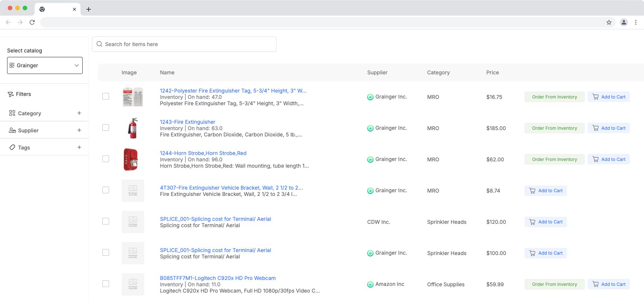644x303 pixels.
Task: Click the Name column header
Action: (x=167, y=72)
